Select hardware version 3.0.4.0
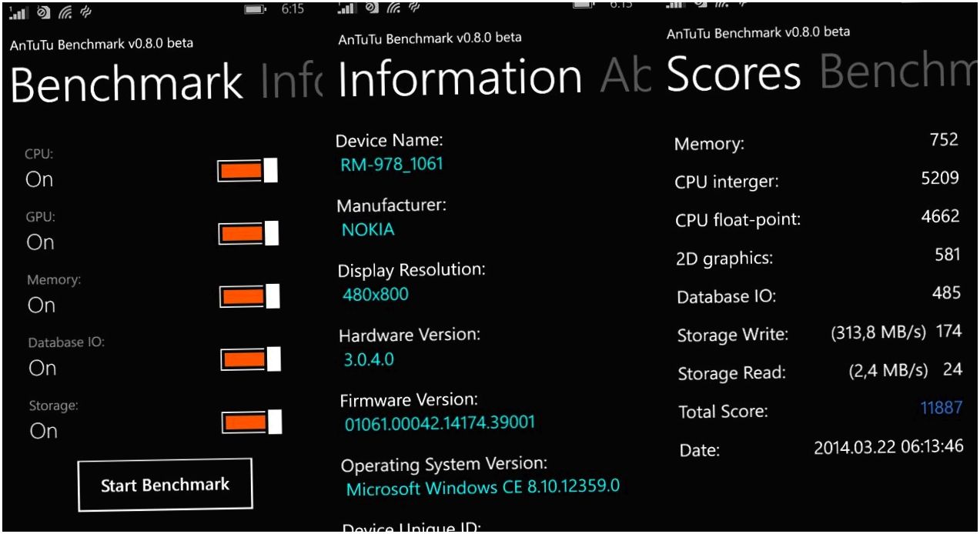 [x=369, y=359]
